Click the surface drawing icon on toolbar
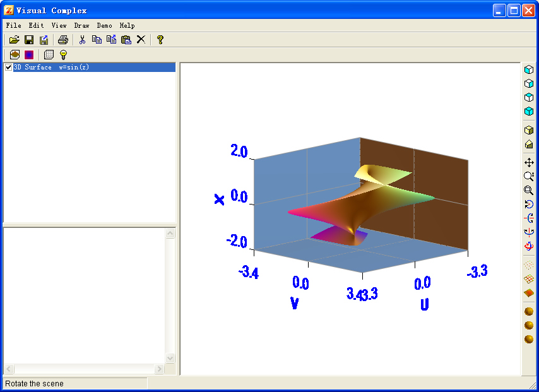539x392 pixels. 14,54
